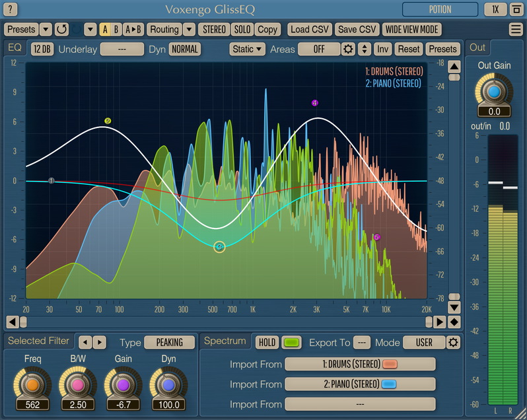
Task: Click the Copy button
Action: point(267,30)
